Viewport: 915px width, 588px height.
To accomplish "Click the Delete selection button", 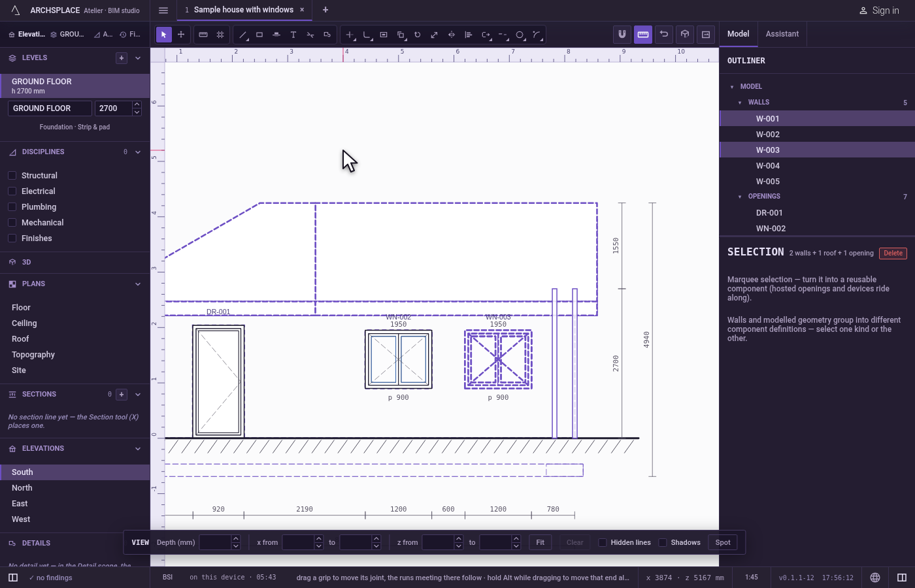I will [893, 253].
